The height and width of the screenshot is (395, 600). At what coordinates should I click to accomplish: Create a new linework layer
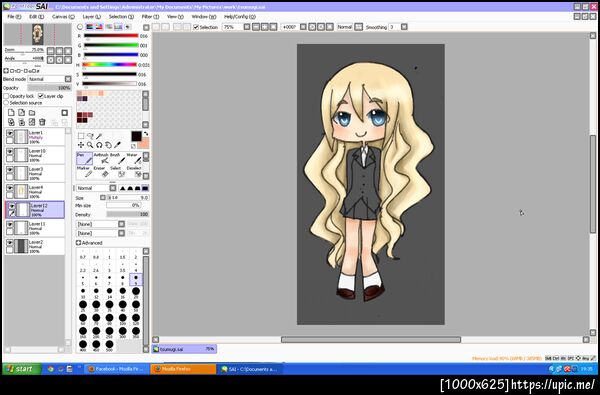pos(21,113)
